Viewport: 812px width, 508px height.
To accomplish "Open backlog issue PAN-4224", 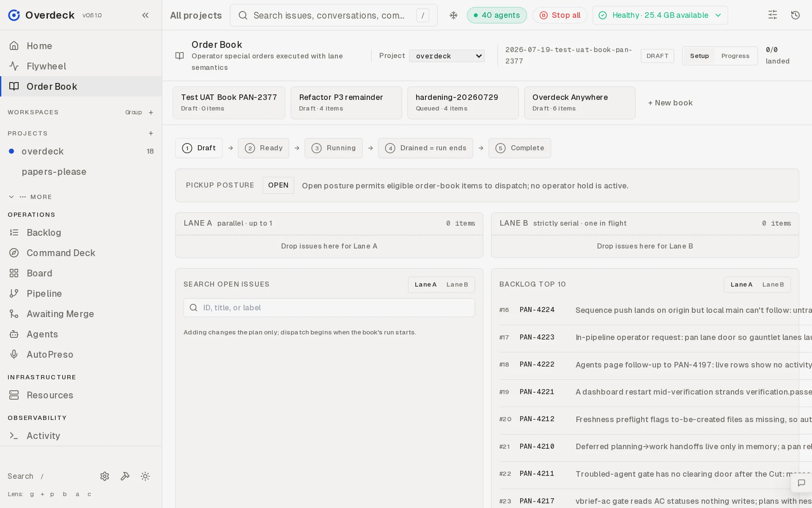I will [655, 310].
